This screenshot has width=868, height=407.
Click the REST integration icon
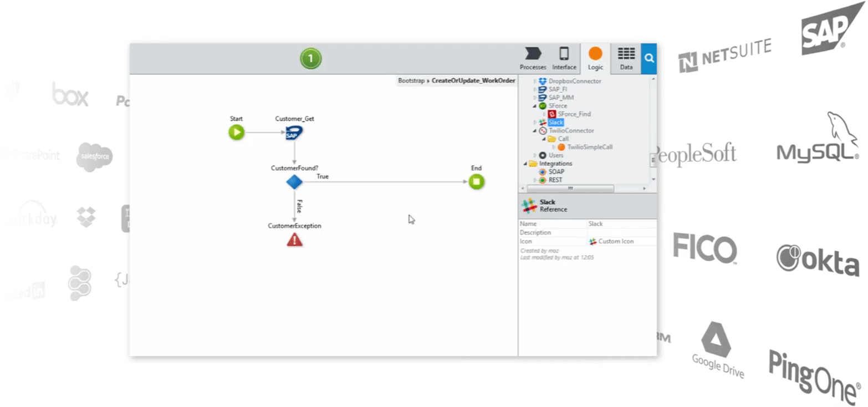(543, 180)
